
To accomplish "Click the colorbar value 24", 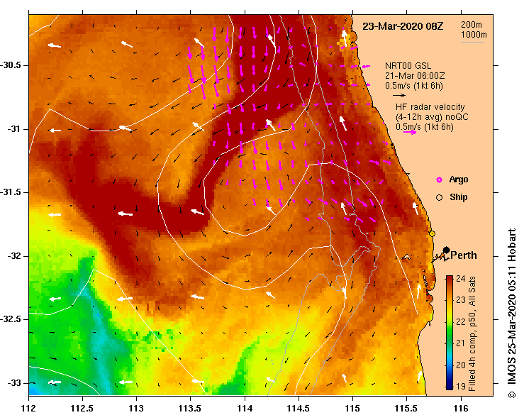I will (x=460, y=279).
